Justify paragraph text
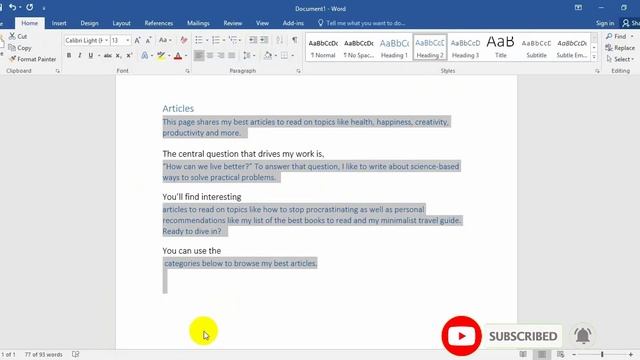The width and height of the screenshot is (640, 360). click(231, 56)
